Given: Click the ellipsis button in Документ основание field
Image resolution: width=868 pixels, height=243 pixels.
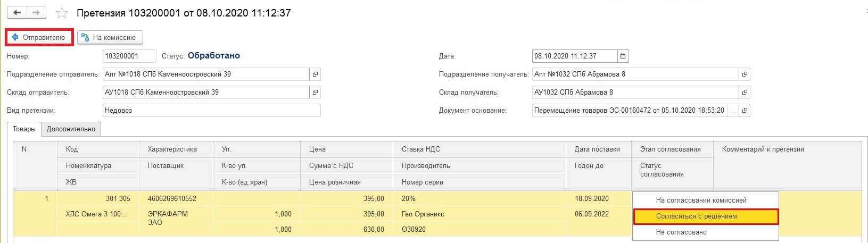Looking at the screenshot, I should point(733,111).
